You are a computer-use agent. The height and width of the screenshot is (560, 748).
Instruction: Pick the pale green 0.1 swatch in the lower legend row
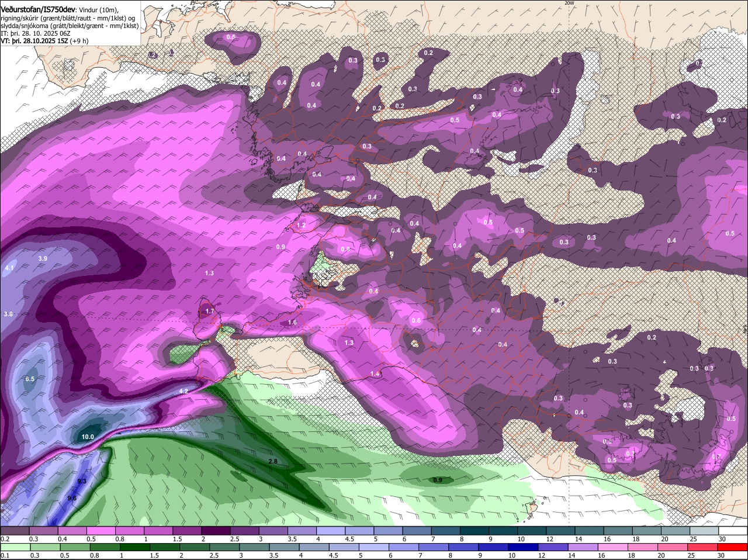[x=15, y=547]
